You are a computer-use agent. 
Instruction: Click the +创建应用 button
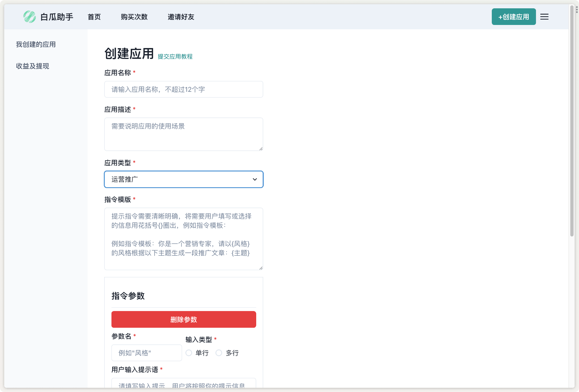pos(514,17)
